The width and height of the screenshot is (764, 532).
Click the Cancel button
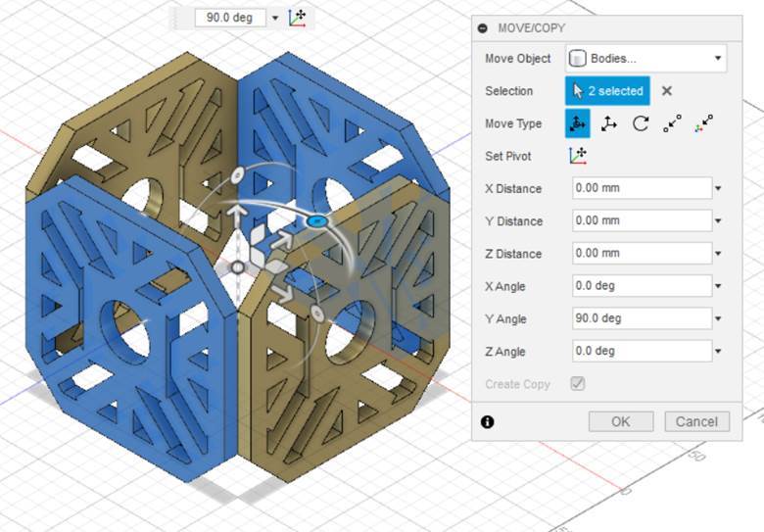pos(696,421)
